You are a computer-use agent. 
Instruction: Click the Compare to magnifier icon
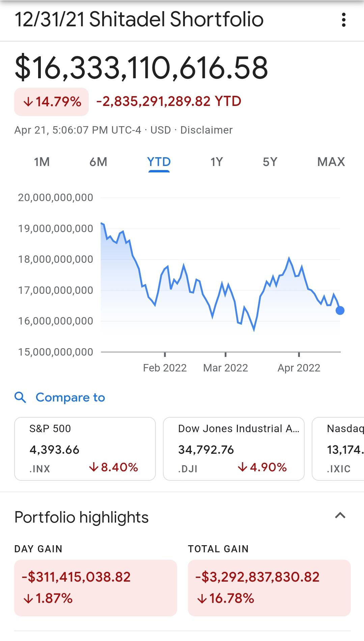pyautogui.click(x=20, y=397)
